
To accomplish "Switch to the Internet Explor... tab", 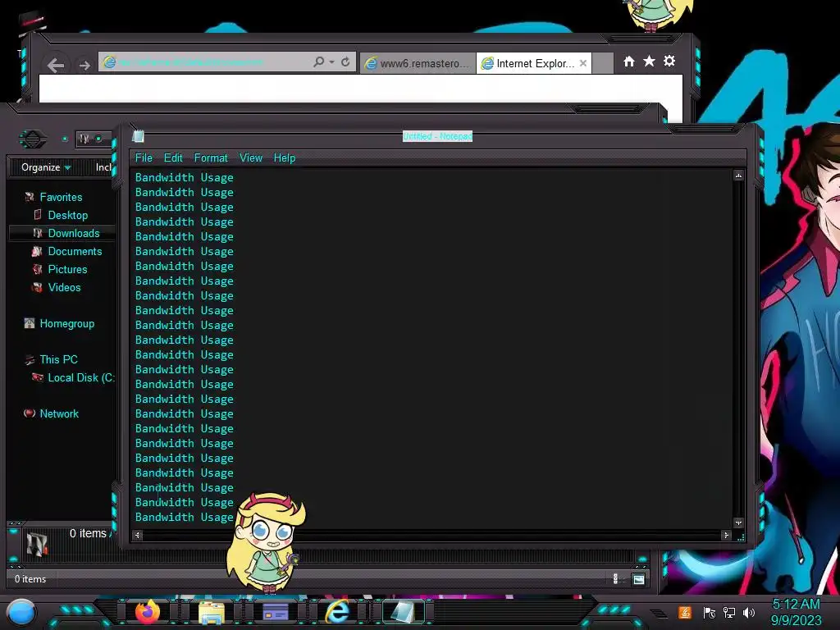I will coord(534,63).
